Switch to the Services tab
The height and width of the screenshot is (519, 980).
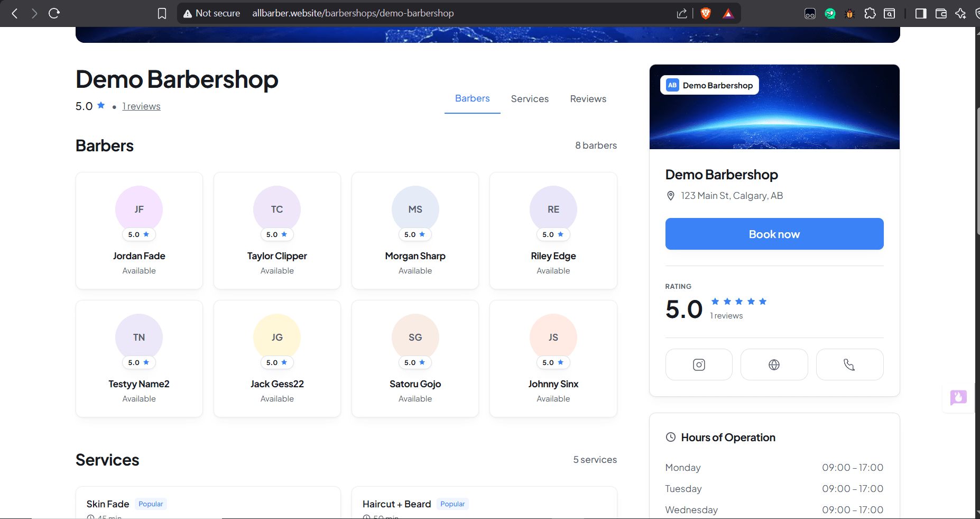point(530,99)
